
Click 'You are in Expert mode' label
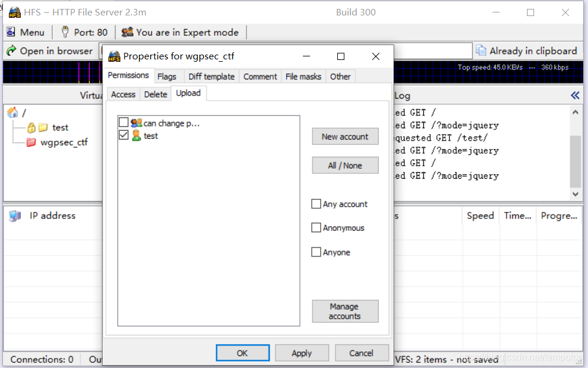tap(187, 32)
